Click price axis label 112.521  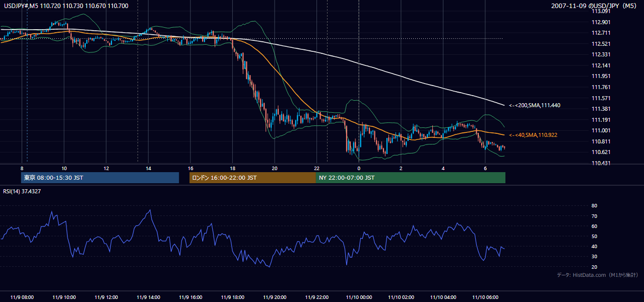pos(600,44)
